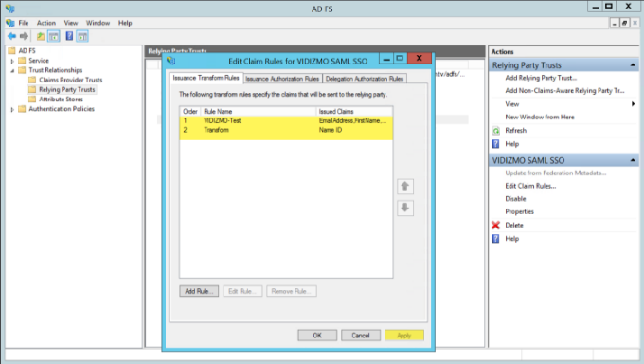Click the Refresh icon in Actions pane
644x364 pixels.
pyautogui.click(x=495, y=131)
